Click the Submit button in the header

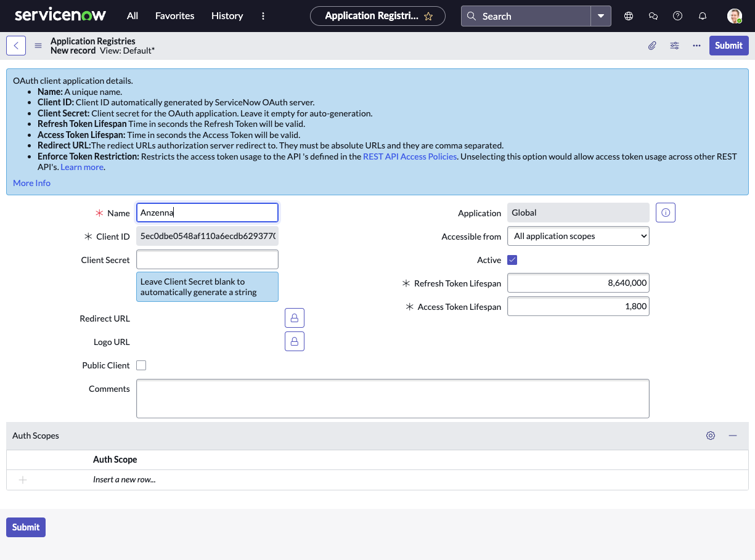[x=728, y=46]
